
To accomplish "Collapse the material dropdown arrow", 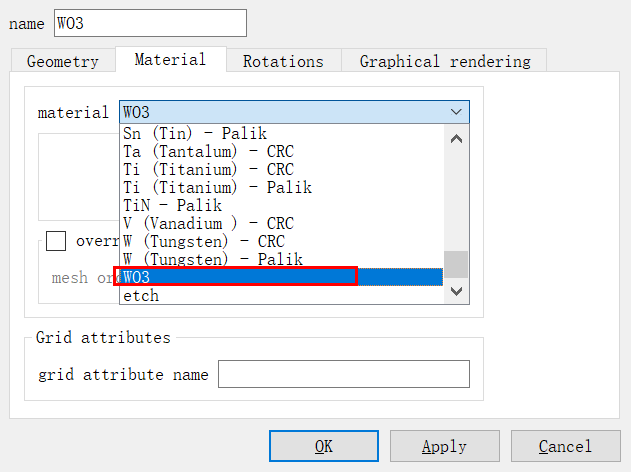I will coord(456,112).
